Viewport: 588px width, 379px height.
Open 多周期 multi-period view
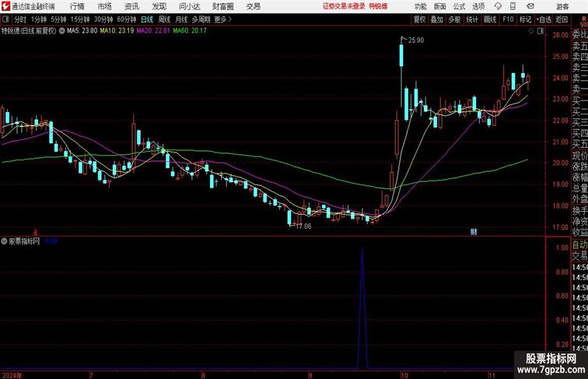click(201, 19)
